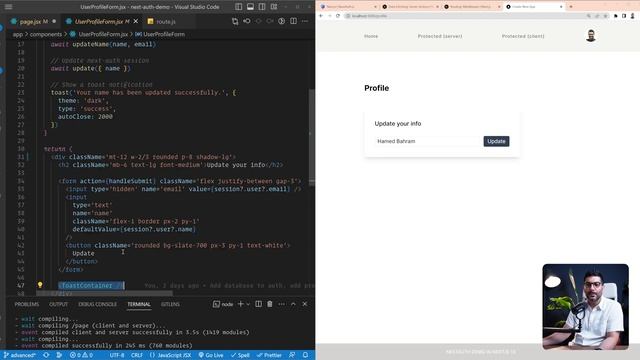Open the DEBUG CONSOLE panel tab
The height and width of the screenshot is (360, 640).
(x=98, y=304)
